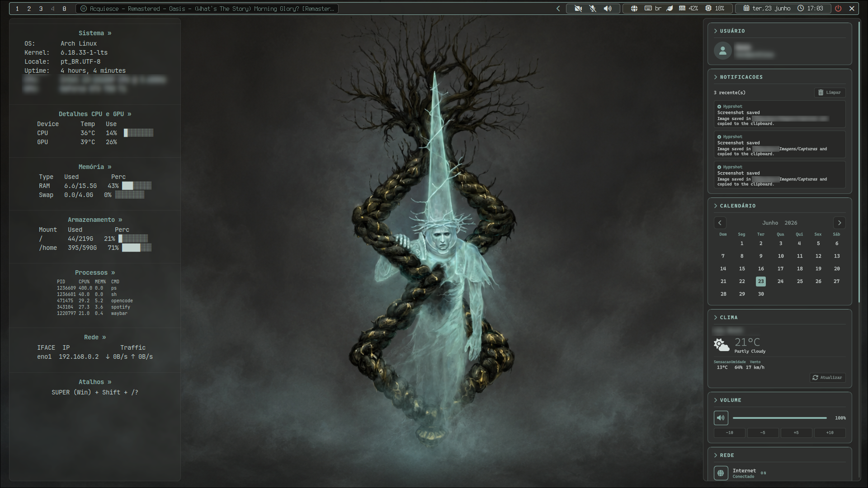Select day 6 in the calendar

pos(837,244)
